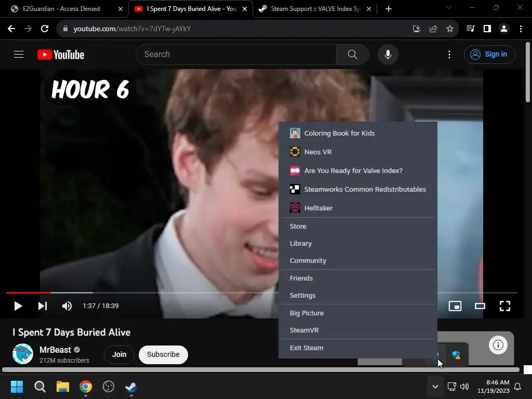Launch SteamVR from the menu
This screenshot has height=399, width=532.
click(x=357, y=330)
